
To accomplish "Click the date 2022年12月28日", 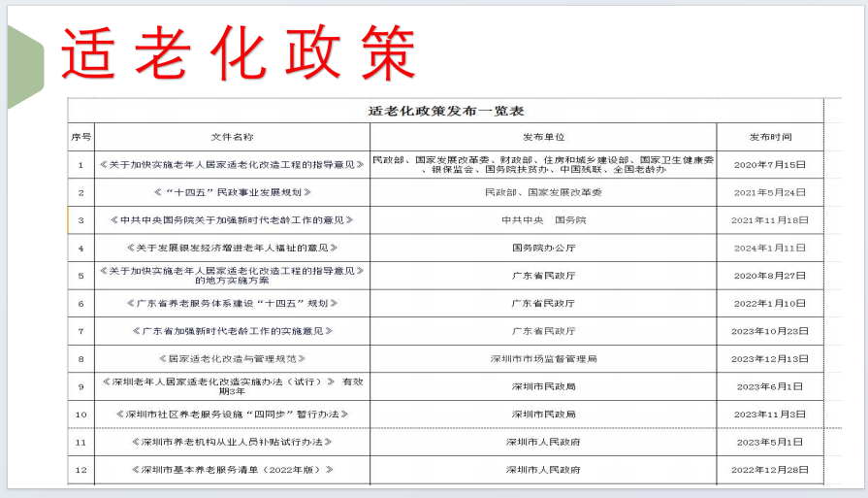I will (770, 469).
